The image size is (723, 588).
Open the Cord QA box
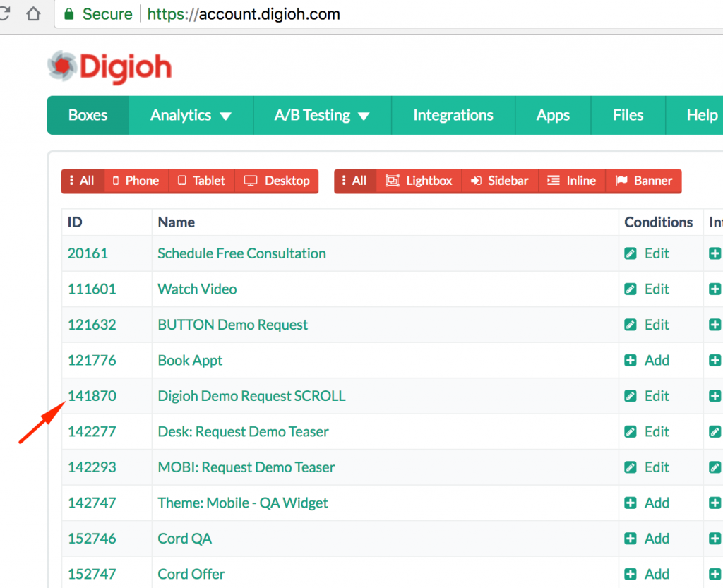[x=184, y=539]
